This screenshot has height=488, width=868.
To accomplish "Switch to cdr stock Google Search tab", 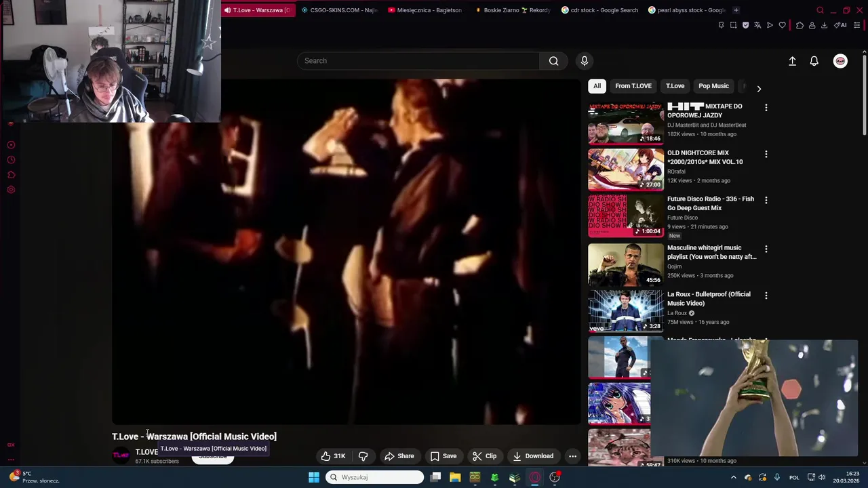I will [x=599, y=10].
